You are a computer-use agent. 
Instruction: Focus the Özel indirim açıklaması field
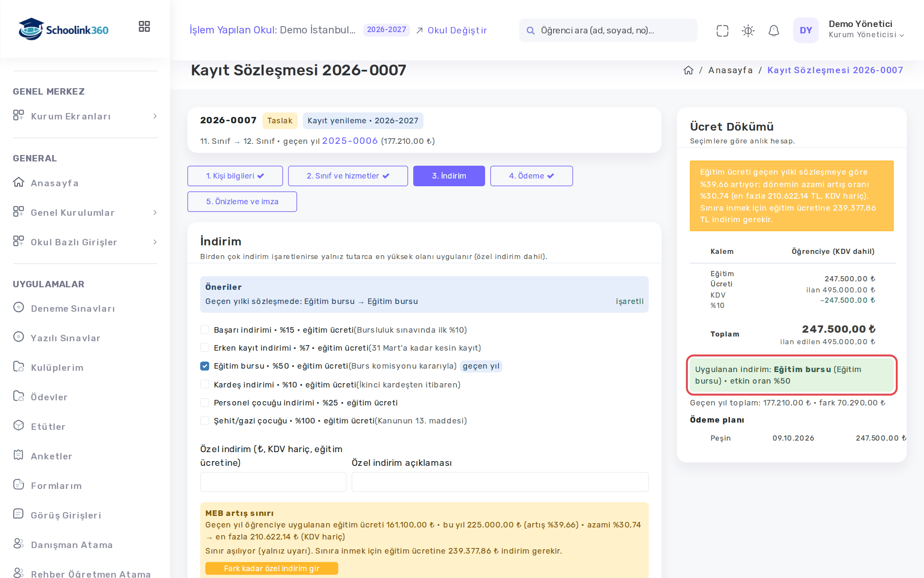click(500, 482)
